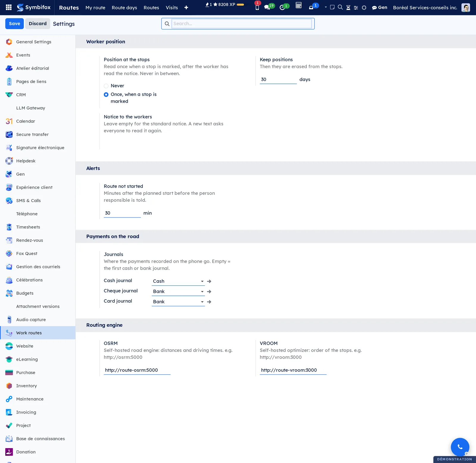Click the sun/gear icon in top bar

[x=364, y=8]
